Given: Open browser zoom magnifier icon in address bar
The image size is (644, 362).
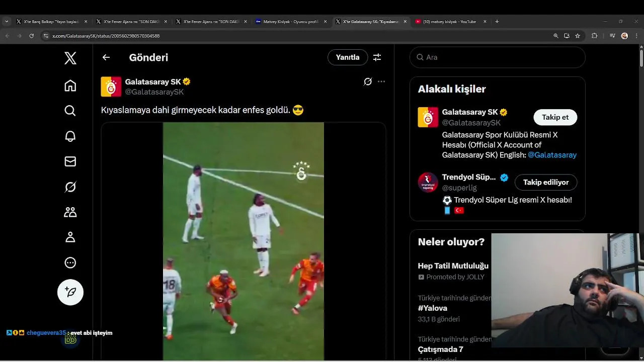Looking at the screenshot, I should pos(556,36).
